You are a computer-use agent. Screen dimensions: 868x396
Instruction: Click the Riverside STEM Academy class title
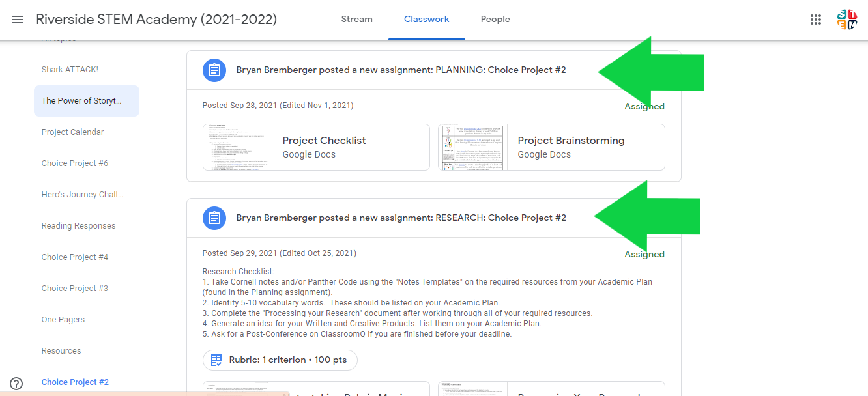[156, 20]
